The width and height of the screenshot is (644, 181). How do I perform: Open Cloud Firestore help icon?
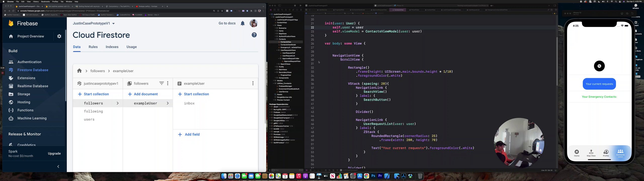coord(254,35)
